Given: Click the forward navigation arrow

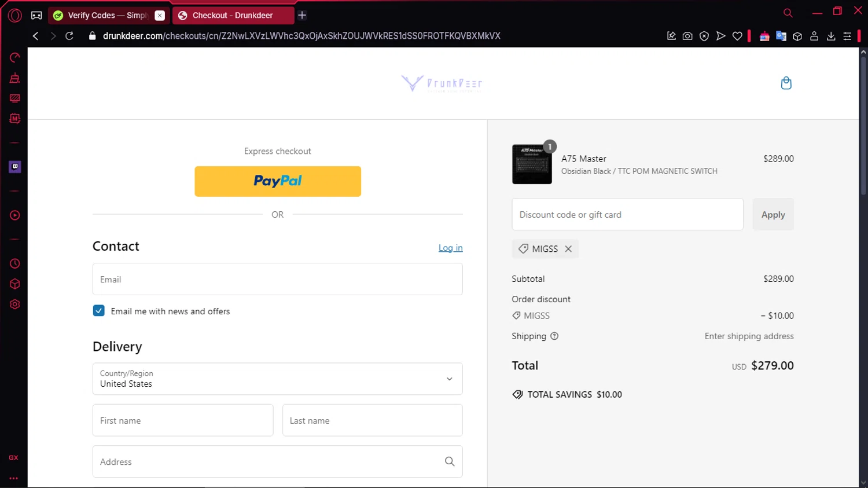Looking at the screenshot, I should pyautogui.click(x=53, y=36).
